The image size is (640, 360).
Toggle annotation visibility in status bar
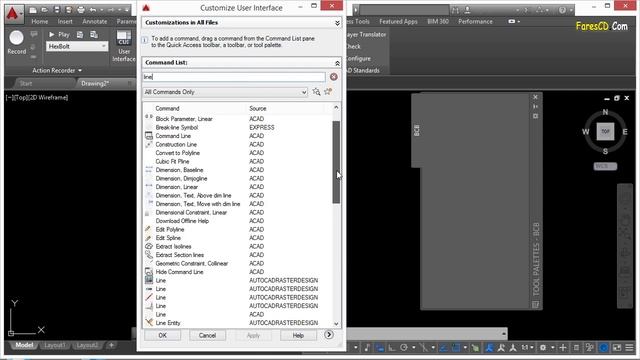click(489, 348)
